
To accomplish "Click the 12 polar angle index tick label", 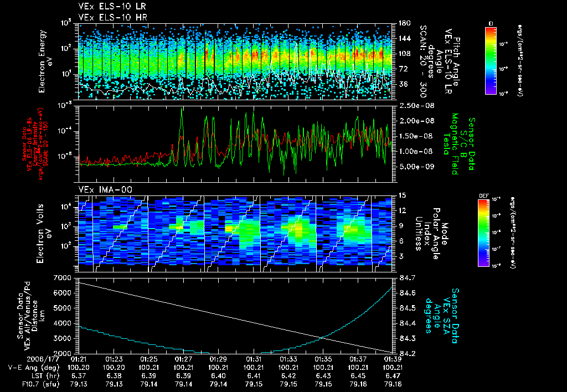I will tap(402, 210).
